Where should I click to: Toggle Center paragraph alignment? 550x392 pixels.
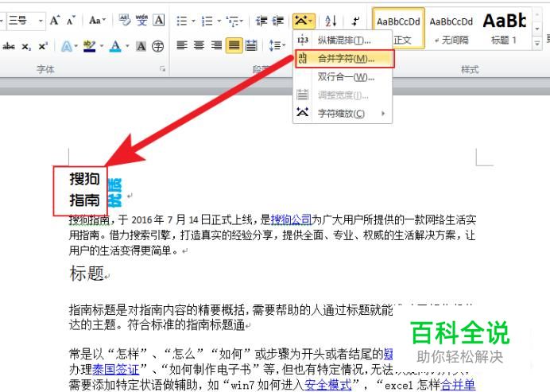coord(199,45)
